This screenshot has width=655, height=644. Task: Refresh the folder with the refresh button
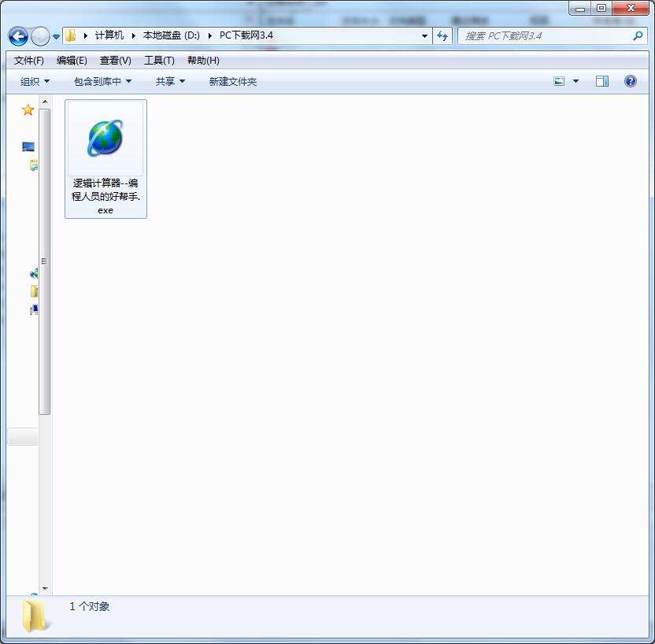pyautogui.click(x=442, y=36)
